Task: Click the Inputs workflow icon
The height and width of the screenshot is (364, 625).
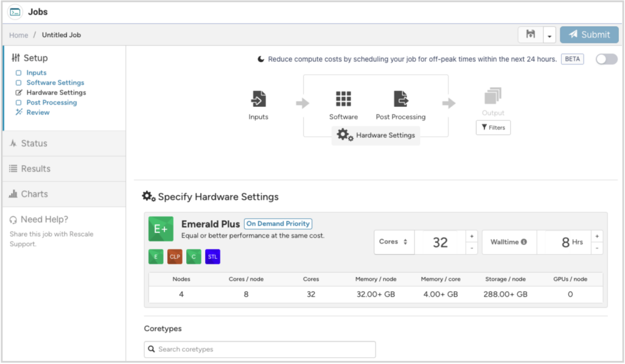Action: point(258,98)
